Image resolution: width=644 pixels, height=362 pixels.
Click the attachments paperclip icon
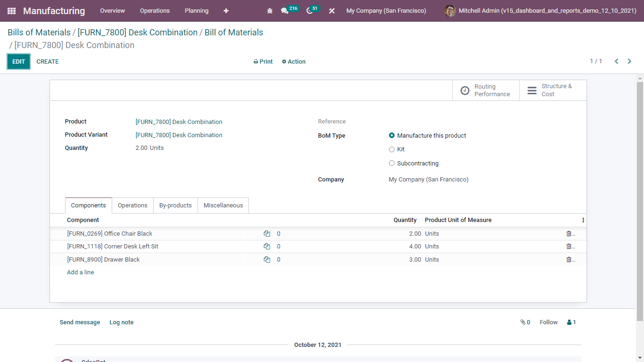click(x=523, y=322)
